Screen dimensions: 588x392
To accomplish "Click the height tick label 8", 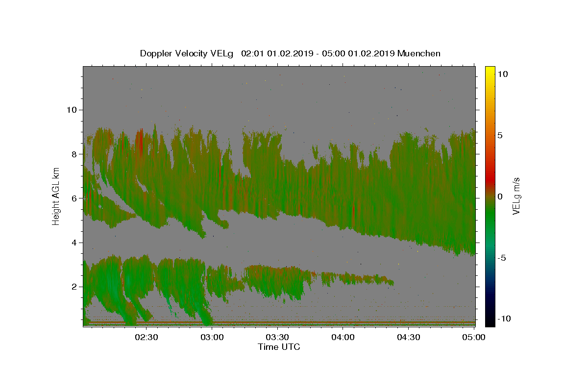I will click(74, 154).
